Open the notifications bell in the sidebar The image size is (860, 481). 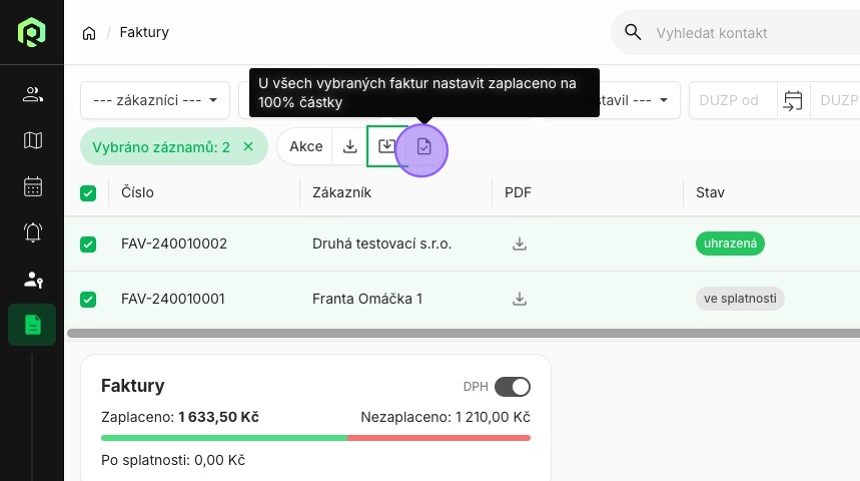(x=32, y=232)
